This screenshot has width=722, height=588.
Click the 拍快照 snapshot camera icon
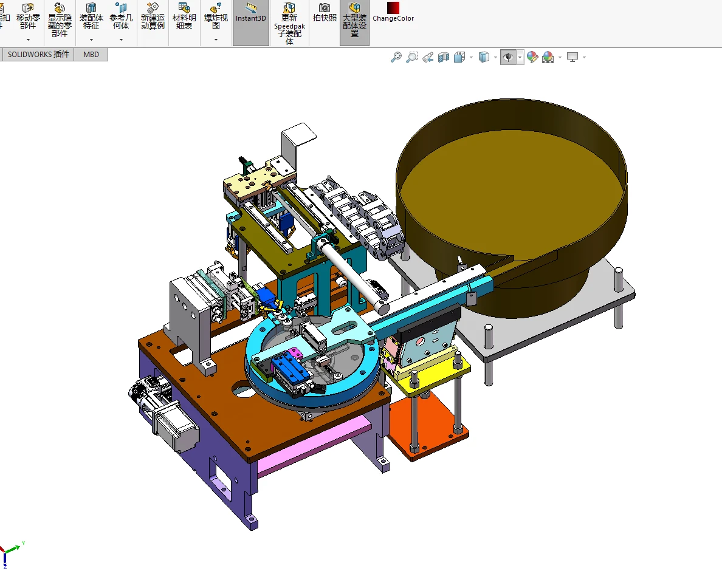325,13
